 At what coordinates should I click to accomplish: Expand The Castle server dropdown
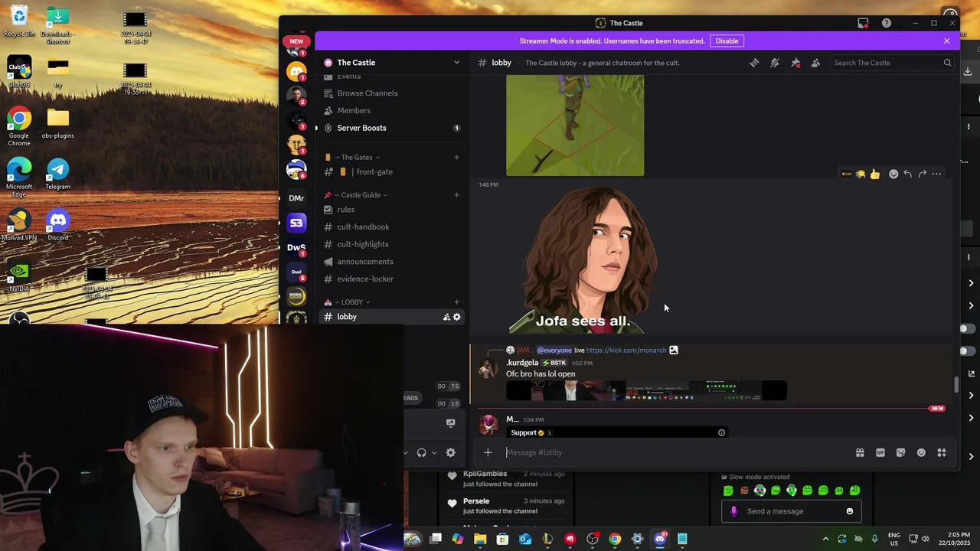[456, 63]
